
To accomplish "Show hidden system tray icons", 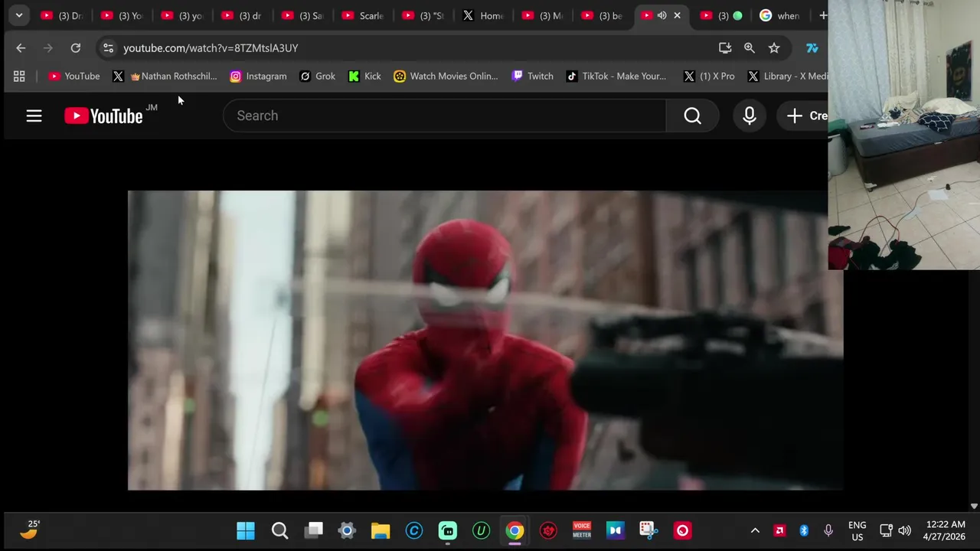I will point(755,530).
